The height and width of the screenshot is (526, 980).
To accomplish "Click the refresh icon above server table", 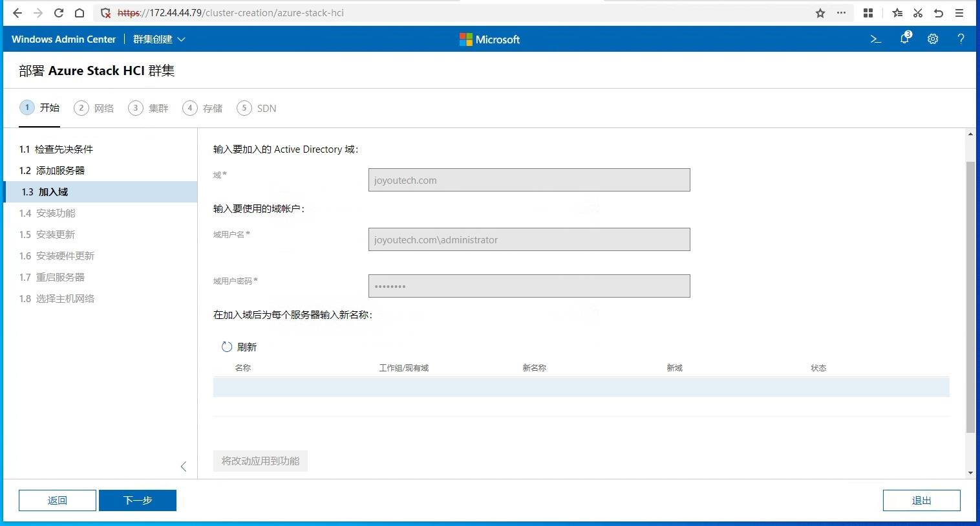I will (227, 347).
